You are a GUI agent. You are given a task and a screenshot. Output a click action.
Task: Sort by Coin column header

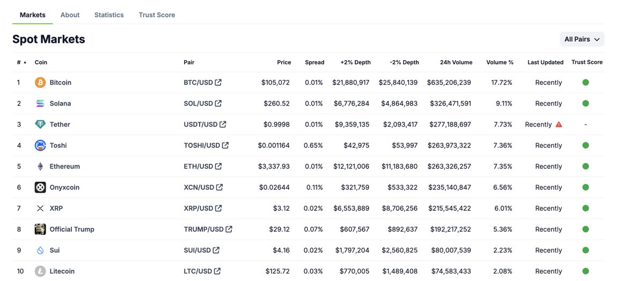point(41,62)
